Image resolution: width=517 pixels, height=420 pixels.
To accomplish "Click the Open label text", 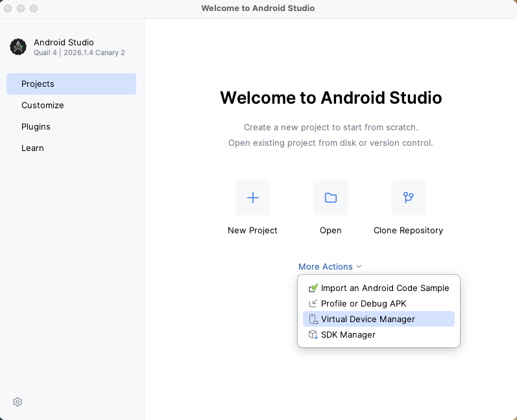I will tap(331, 231).
